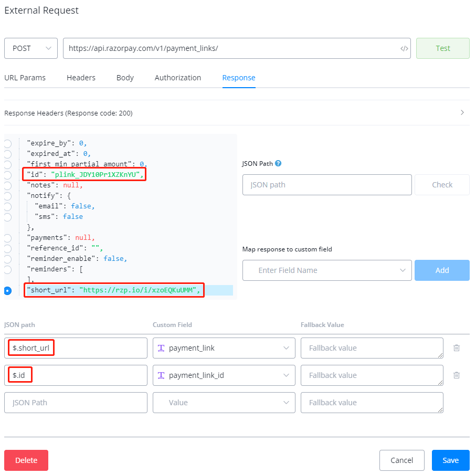Open the POST method dropdown
Image resolution: width=476 pixels, height=474 pixels.
[x=31, y=48]
